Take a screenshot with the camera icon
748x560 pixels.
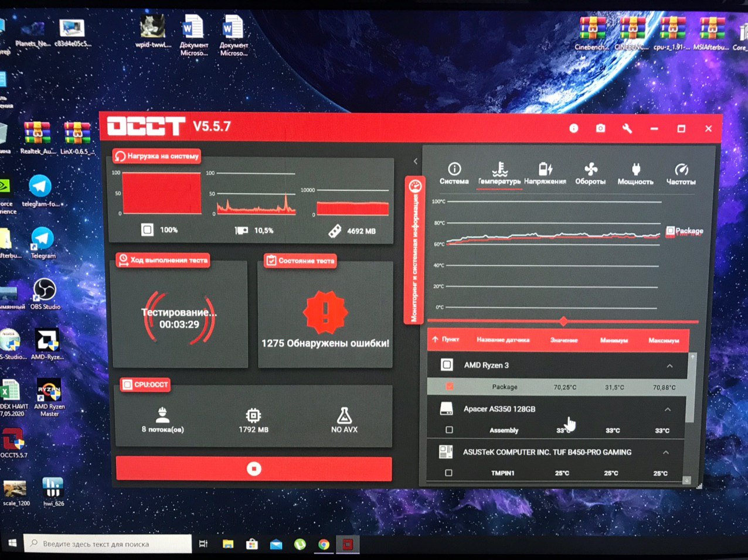[x=600, y=128]
